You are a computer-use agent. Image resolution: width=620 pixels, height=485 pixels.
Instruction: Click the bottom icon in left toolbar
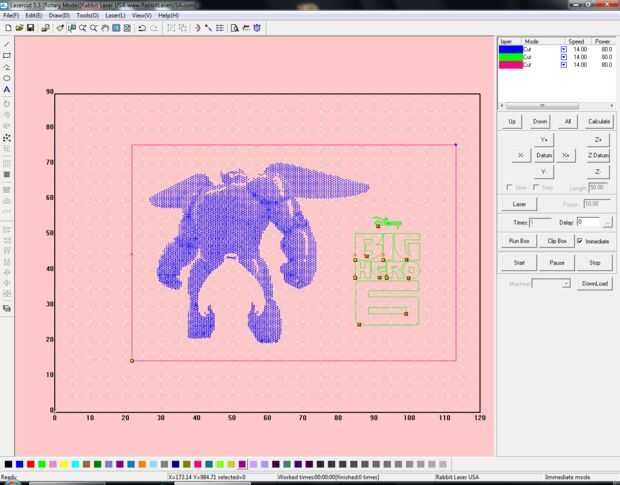[x=7, y=308]
